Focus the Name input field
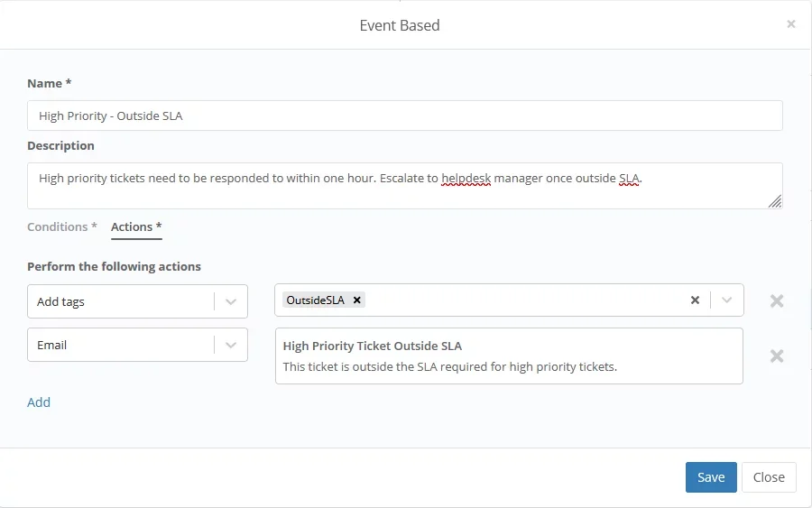The image size is (812, 508). point(404,115)
